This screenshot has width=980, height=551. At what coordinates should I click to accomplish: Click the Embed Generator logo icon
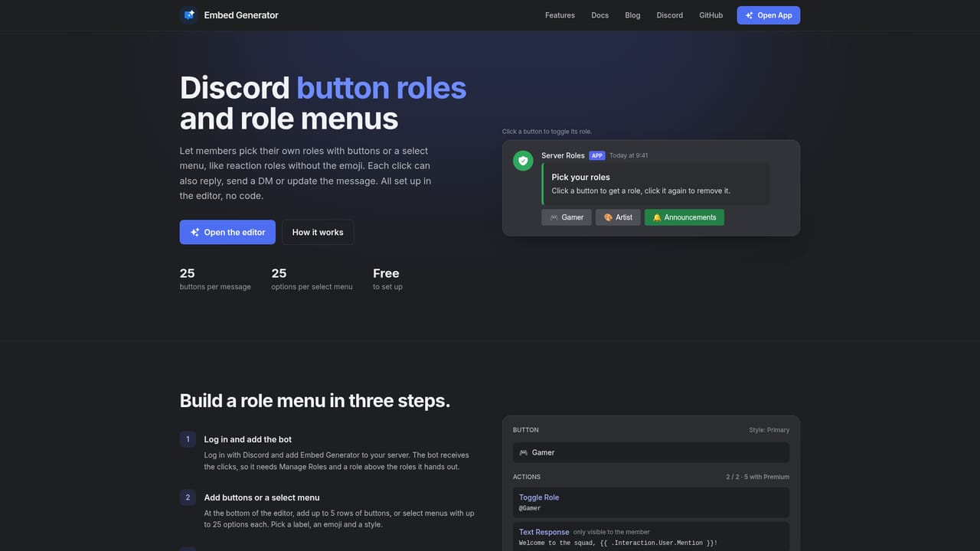coord(189,15)
